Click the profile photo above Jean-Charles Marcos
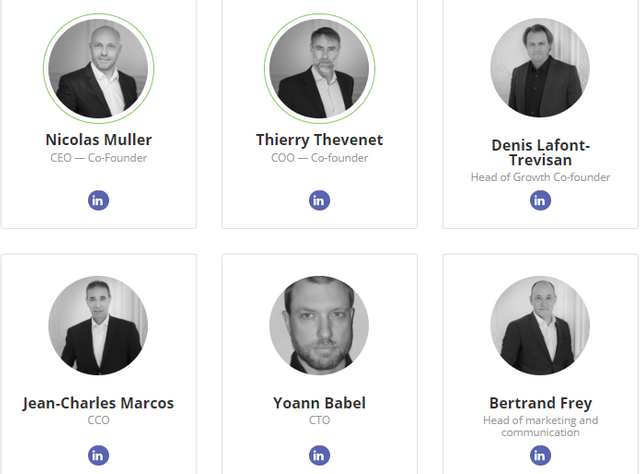 [x=98, y=326]
